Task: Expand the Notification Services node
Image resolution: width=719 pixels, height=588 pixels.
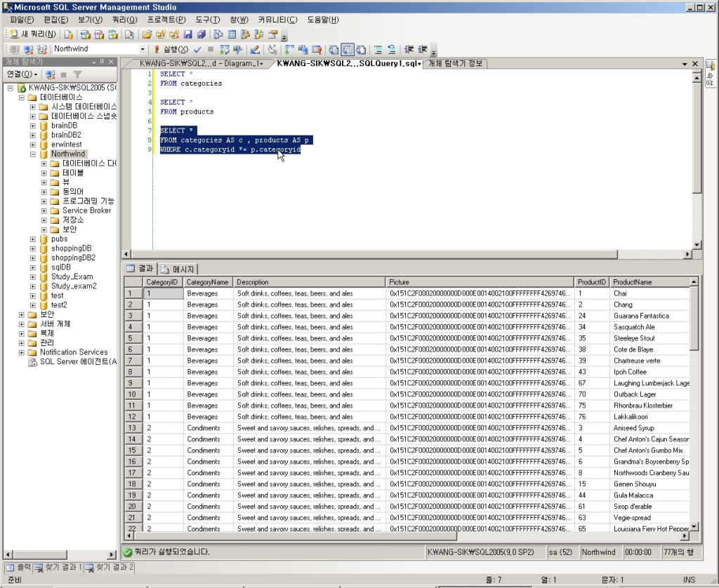Action: (x=22, y=352)
